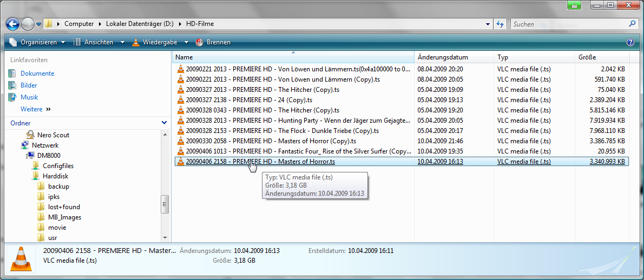The width and height of the screenshot is (644, 280).
Task: Sort by the Name column header
Action: coord(293,57)
